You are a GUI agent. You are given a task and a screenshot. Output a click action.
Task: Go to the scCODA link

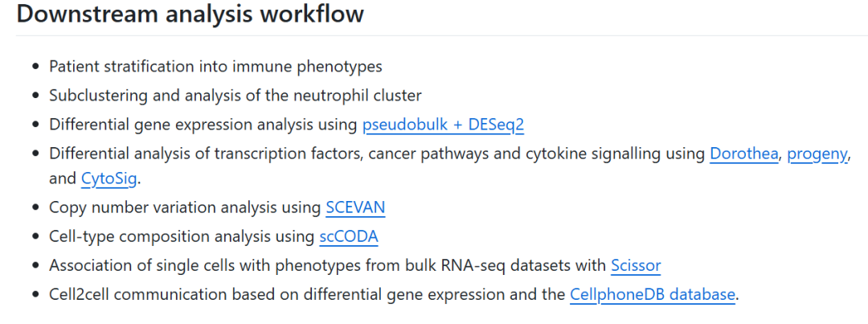(348, 236)
